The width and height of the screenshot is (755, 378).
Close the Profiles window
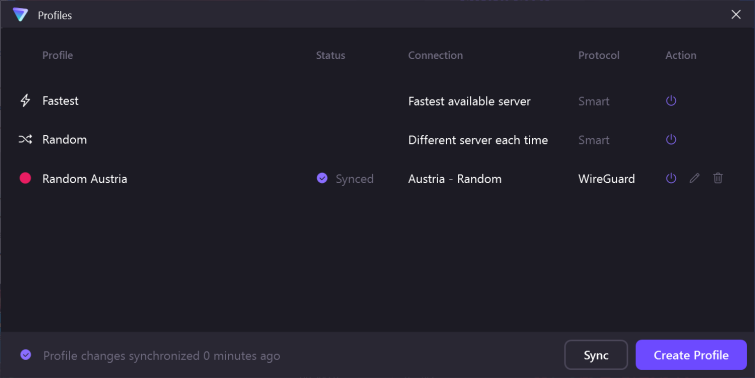tap(736, 14)
